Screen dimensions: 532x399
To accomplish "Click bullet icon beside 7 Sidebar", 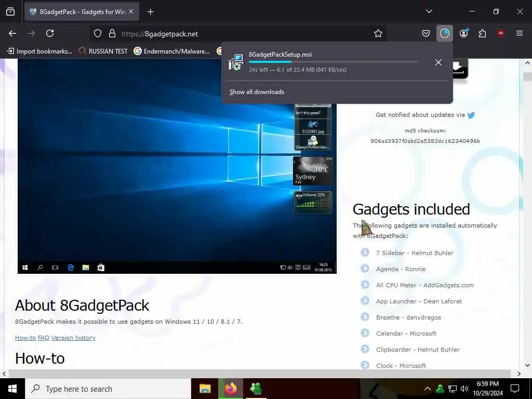I will tap(365, 252).
